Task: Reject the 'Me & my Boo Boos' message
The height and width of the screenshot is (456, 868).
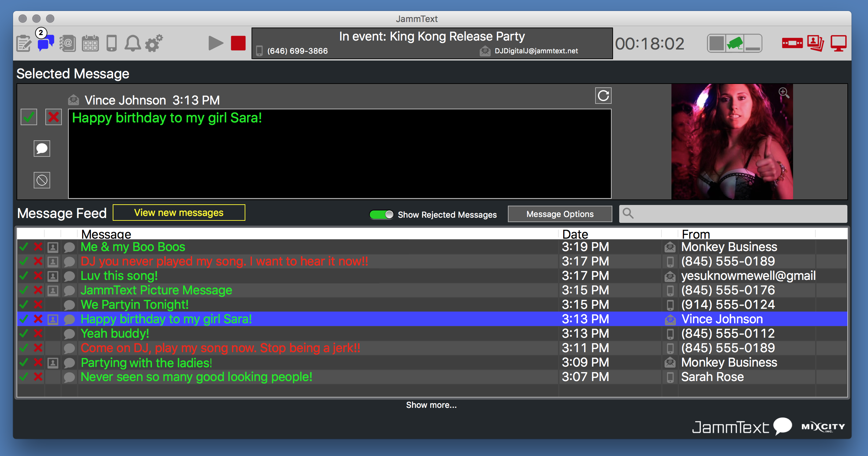Action: 38,247
